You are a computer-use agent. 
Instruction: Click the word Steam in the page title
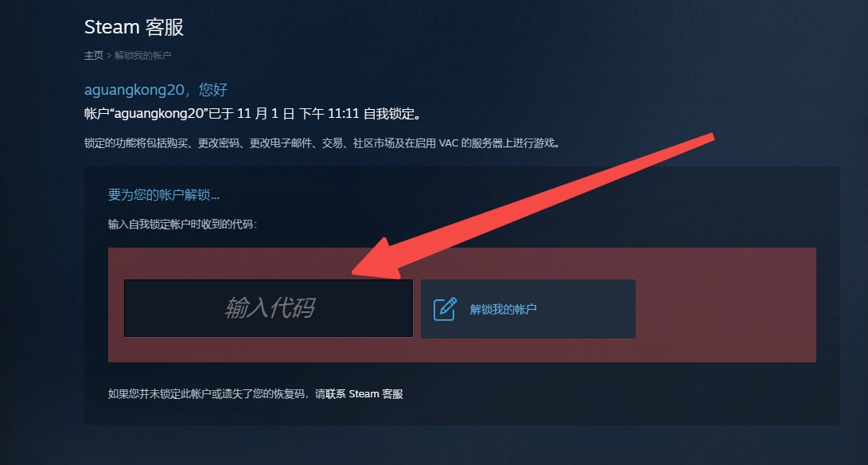pyautogui.click(x=112, y=26)
